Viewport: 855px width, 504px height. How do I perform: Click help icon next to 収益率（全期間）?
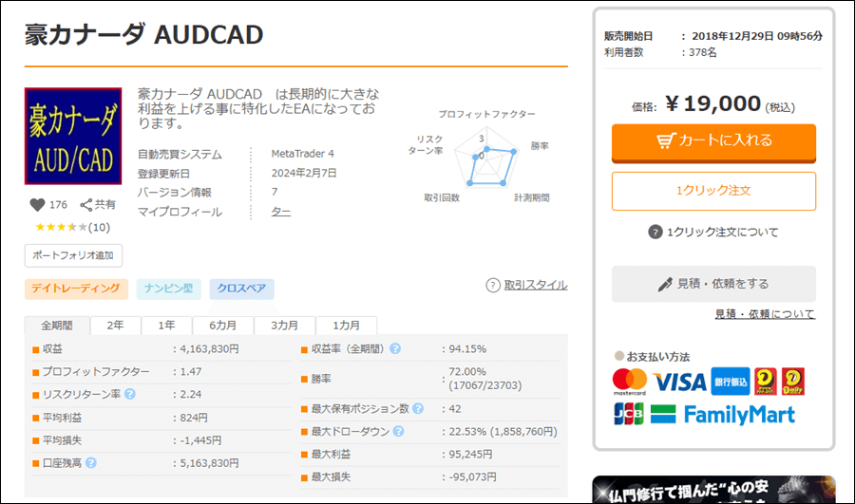[x=395, y=348]
